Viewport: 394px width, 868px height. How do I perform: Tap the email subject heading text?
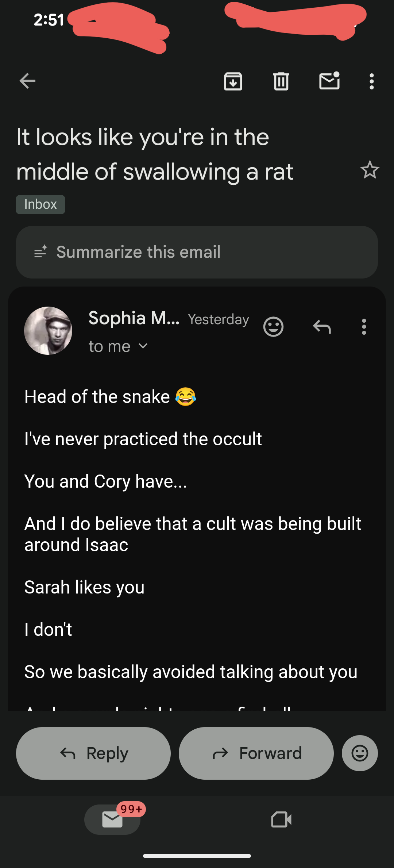point(155,154)
